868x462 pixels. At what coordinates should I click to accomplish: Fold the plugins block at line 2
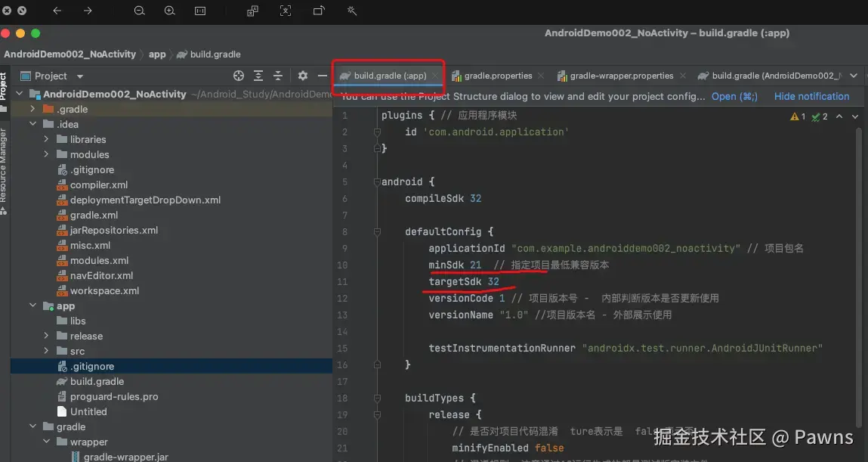pyautogui.click(x=377, y=132)
